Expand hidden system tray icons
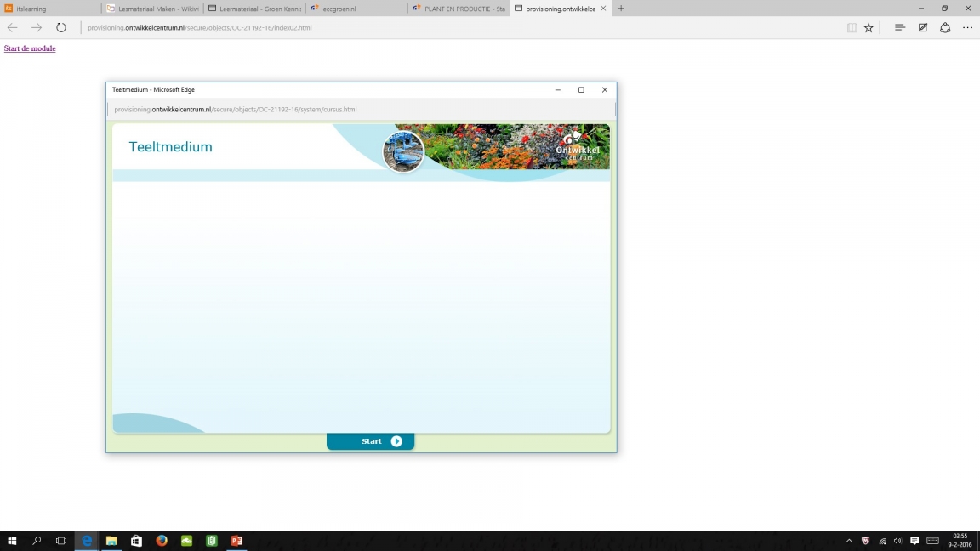The image size is (980, 551). (848, 541)
